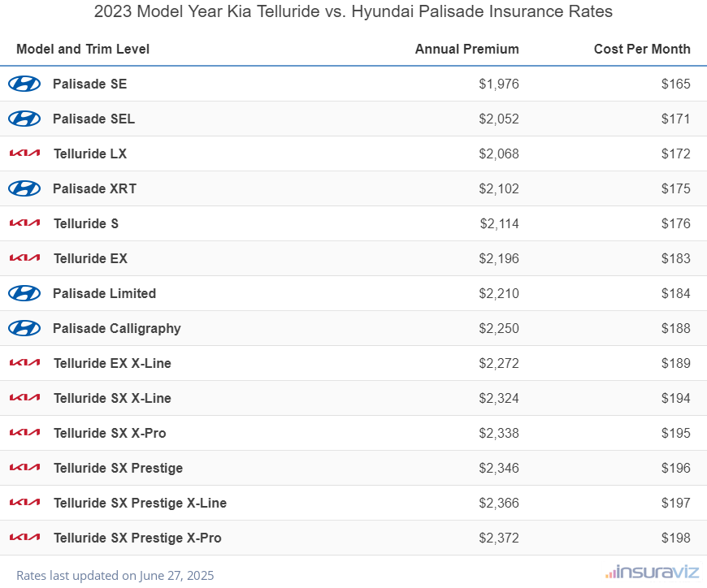Select the Telluride SX Prestige X-Line label
Viewport: 707px width, 588px height.
point(141,503)
